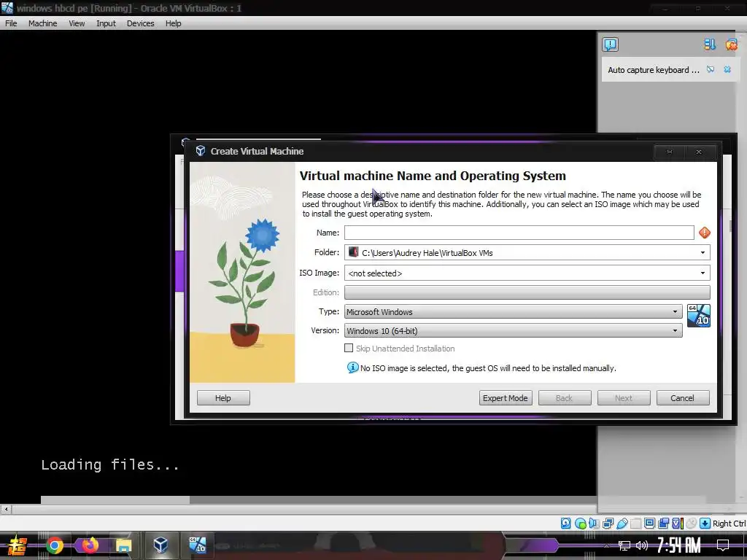Open the Devices menu
747x560 pixels.
pos(140,23)
